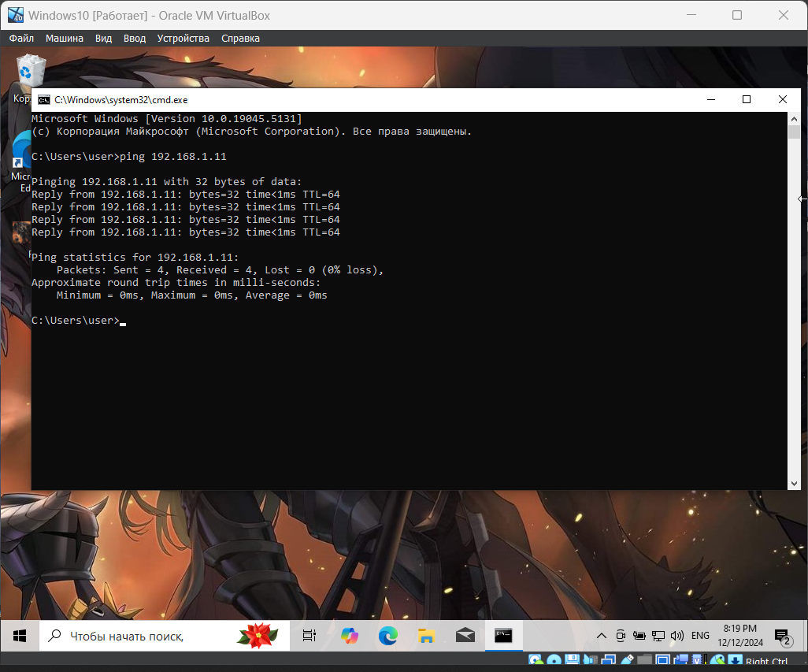Open Microsoft Edge from the taskbar

[388, 636]
